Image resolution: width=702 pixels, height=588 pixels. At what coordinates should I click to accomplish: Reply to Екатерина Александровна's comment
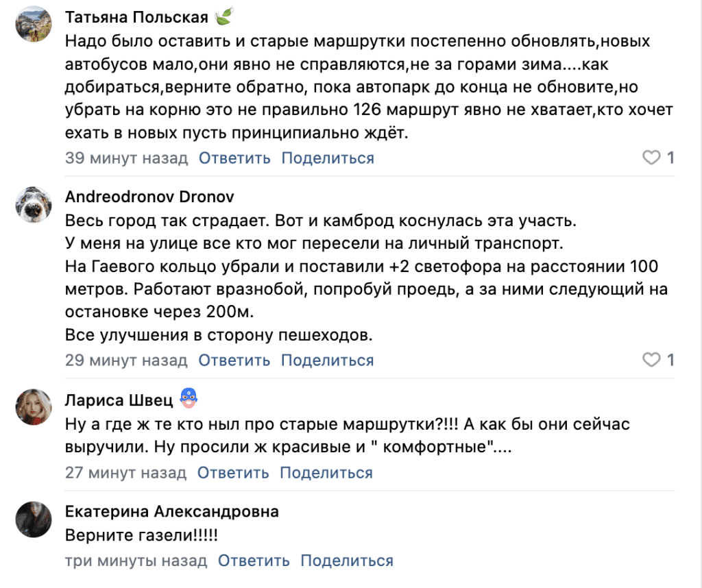[x=254, y=561]
